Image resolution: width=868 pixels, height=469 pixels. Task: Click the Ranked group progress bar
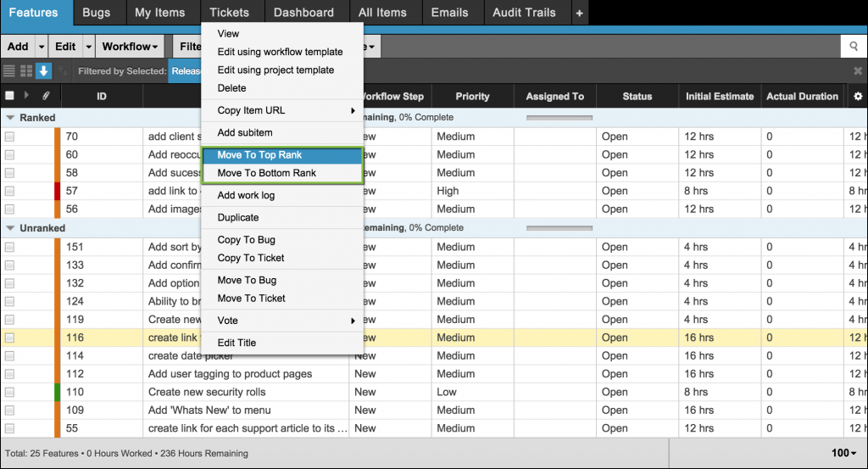pyautogui.click(x=559, y=117)
